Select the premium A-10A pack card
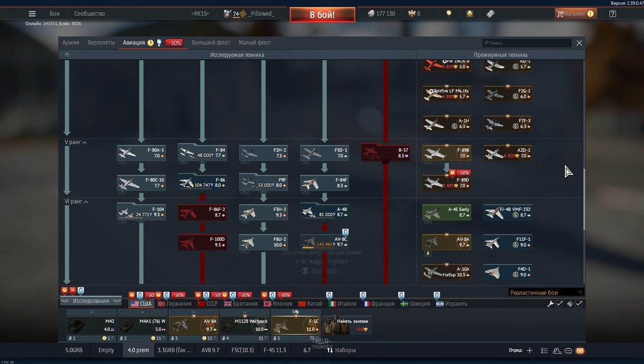The width and height of the screenshot is (644, 364). coord(447,272)
